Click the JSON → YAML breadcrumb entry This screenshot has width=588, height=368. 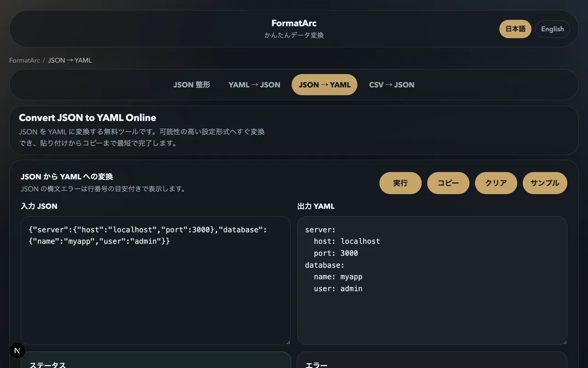69,60
